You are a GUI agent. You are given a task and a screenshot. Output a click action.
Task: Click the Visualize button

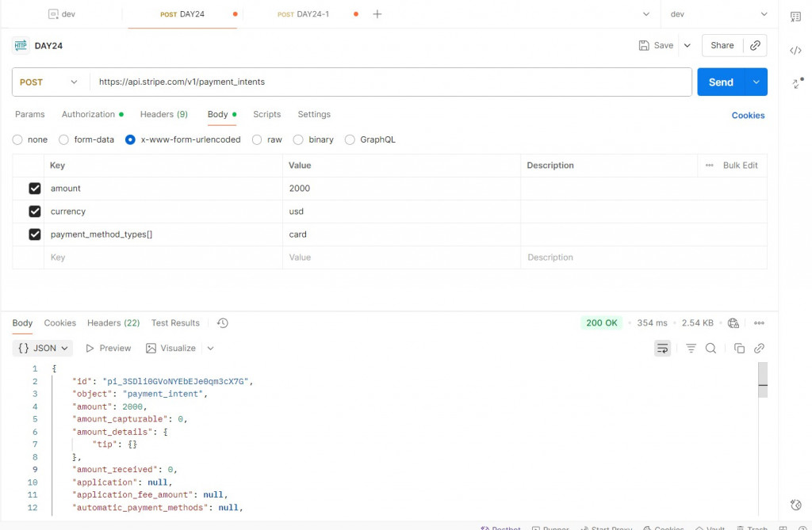171,349
